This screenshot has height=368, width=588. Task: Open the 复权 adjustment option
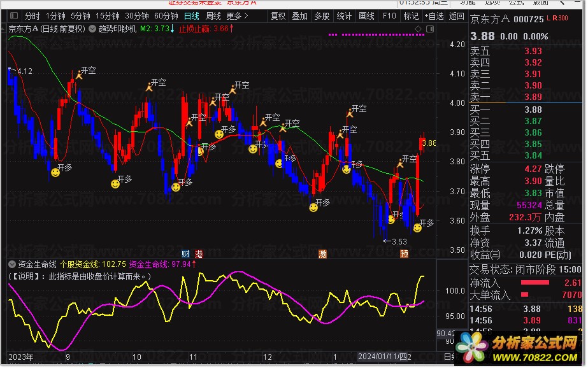(278, 16)
